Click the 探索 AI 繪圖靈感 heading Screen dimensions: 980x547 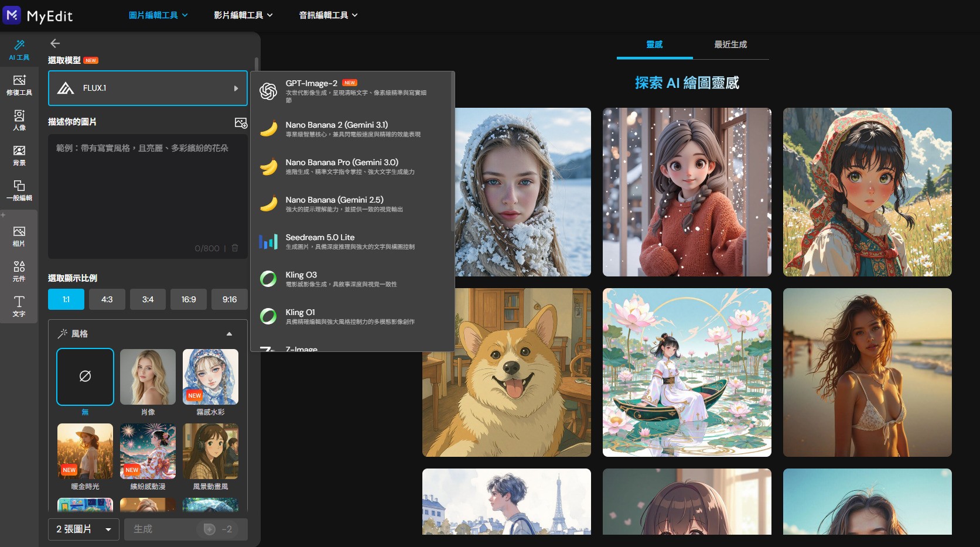pyautogui.click(x=687, y=83)
